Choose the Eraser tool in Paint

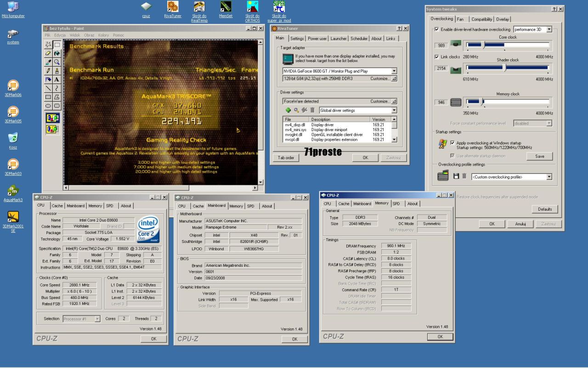coord(48,53)
